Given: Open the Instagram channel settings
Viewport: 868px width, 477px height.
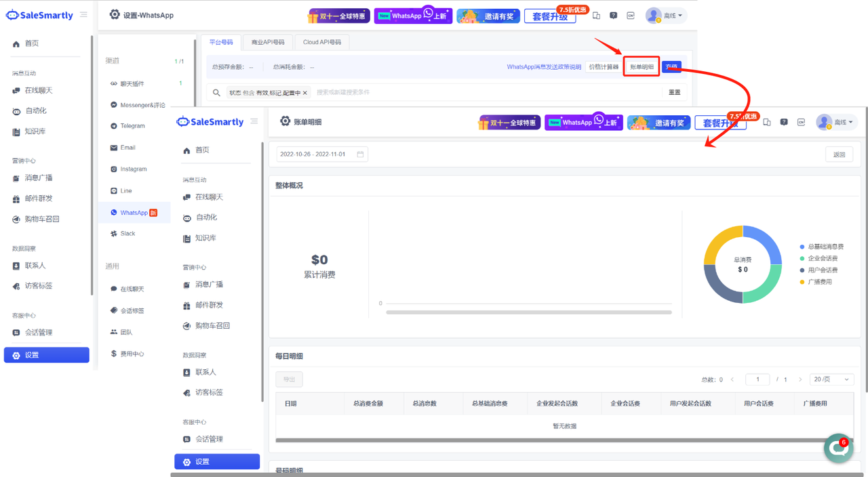Looking at the screenshot, I should 133,169.
